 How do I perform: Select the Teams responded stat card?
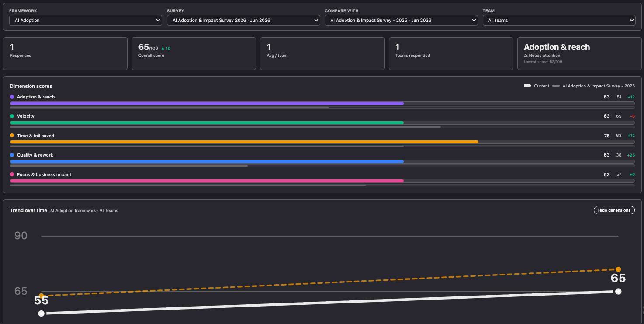pyautogui.click(x=451, y=53)
